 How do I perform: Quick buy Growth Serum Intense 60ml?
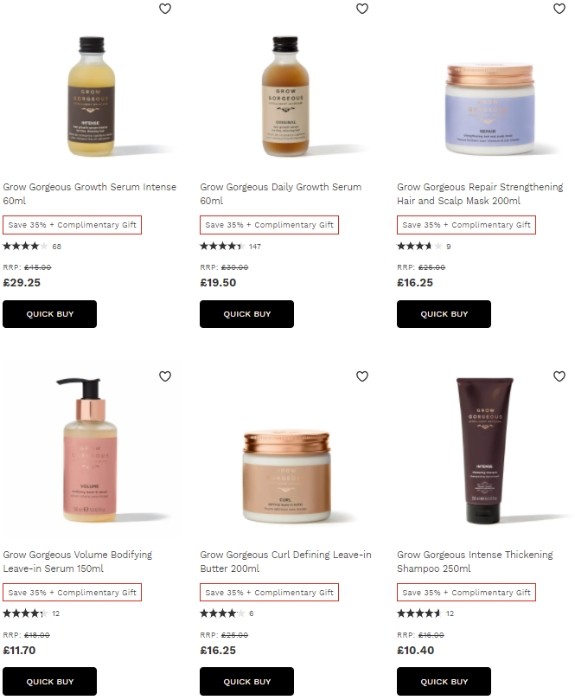(50, 314)
